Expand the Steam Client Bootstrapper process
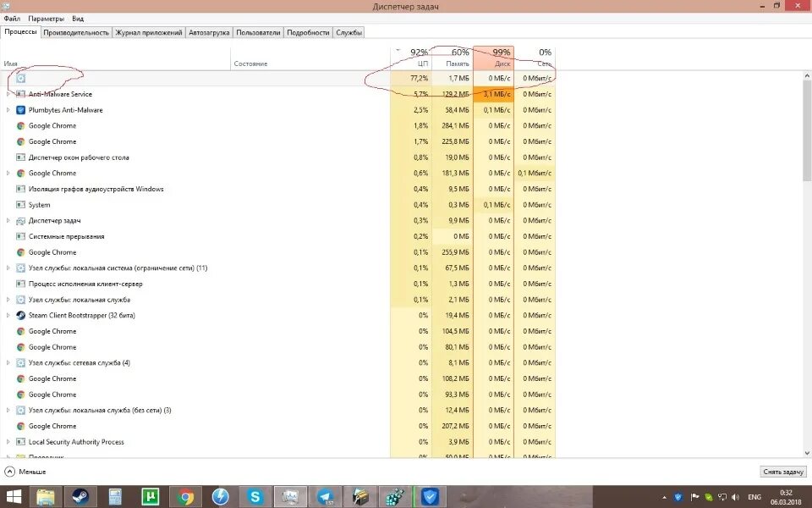 click(x=8, y=315)
